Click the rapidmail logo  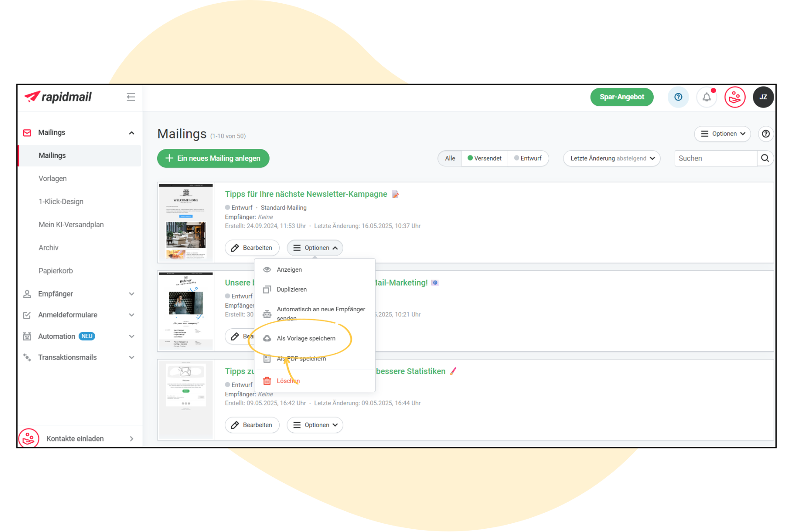[58, 97]
